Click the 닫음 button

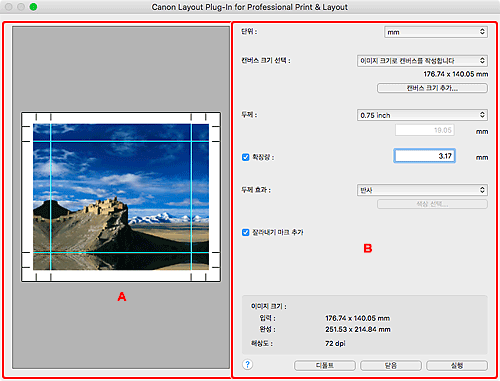tap(391, 366)
